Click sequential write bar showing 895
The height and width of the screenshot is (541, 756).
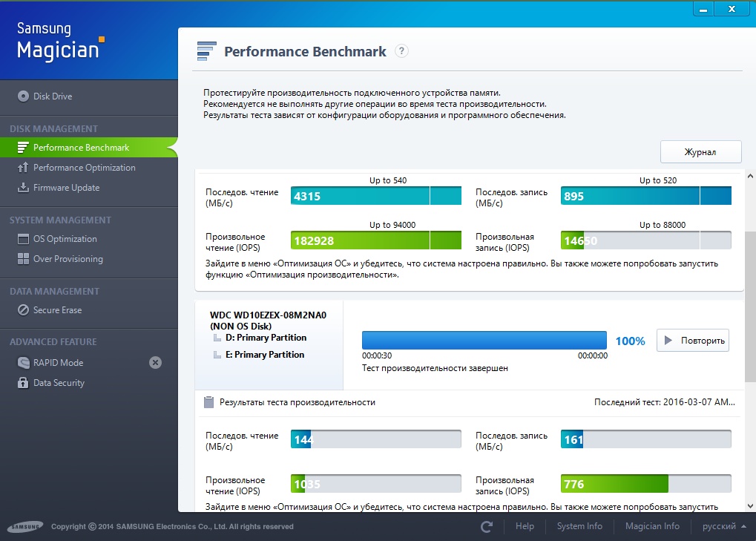pos(646,196)
